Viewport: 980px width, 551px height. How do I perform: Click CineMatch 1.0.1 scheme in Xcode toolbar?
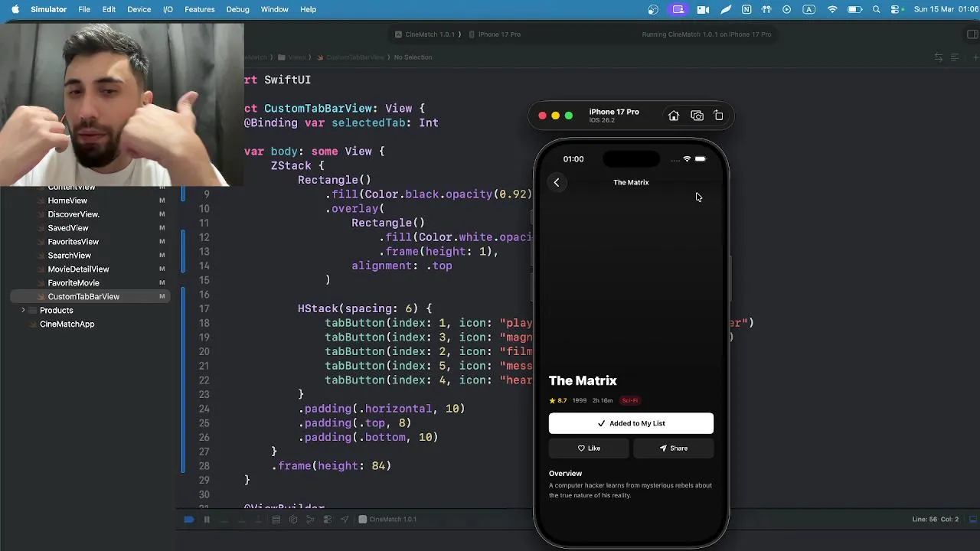tap(425, 34)
